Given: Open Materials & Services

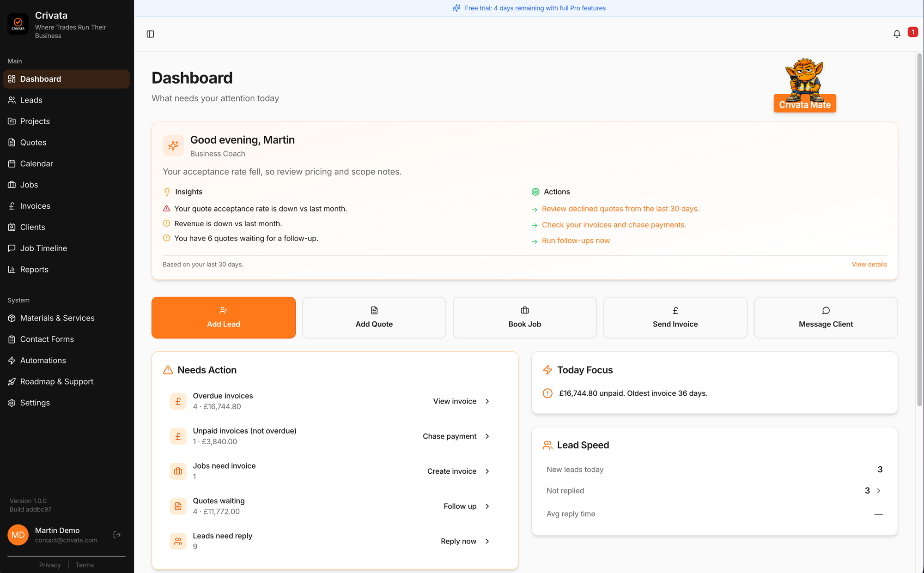Looking at the screenshot, I should (57, 318).
